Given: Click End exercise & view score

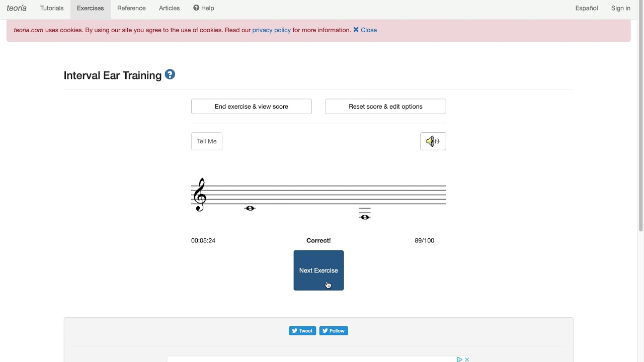Looking at the screenshot, I should point(252,107).
